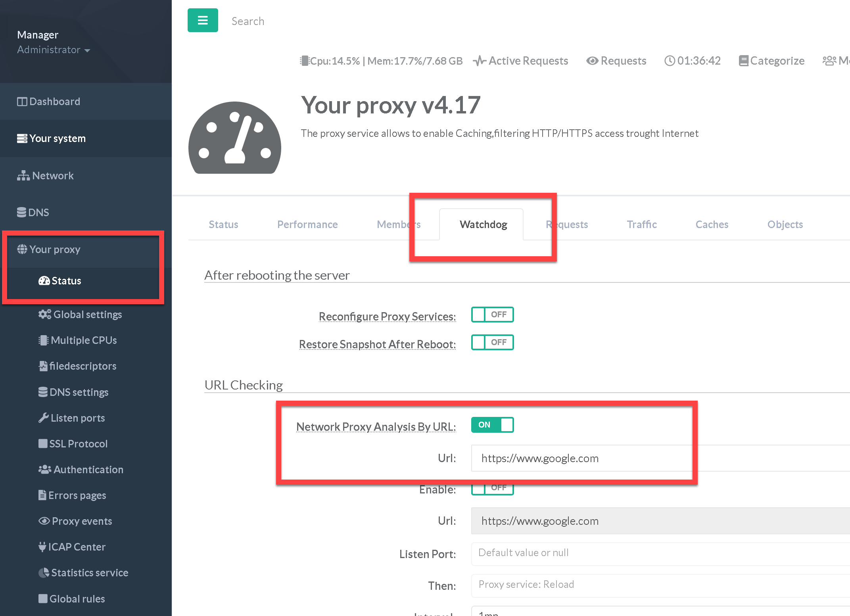The height and width of the screenshot is (616, 850).
Task: Click the Listen ports wrench icon
Action: tap(44, 418)
